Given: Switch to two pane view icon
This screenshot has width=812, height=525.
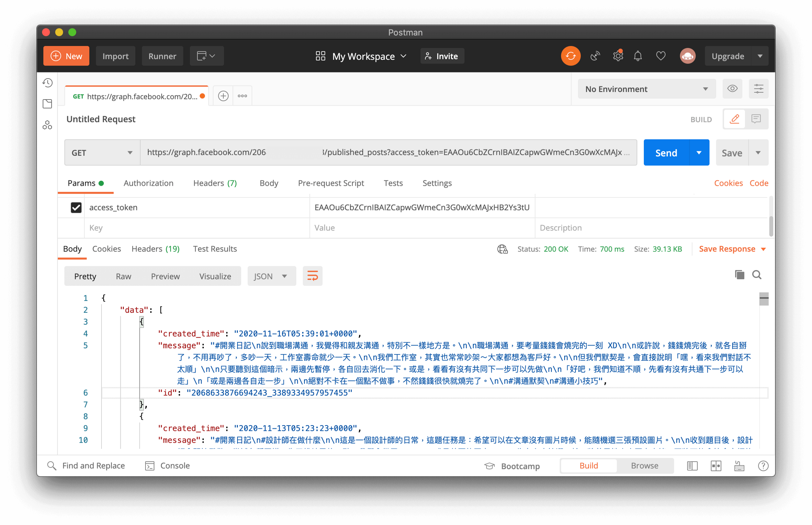Looking at the screenshot, I should (716, 466).
